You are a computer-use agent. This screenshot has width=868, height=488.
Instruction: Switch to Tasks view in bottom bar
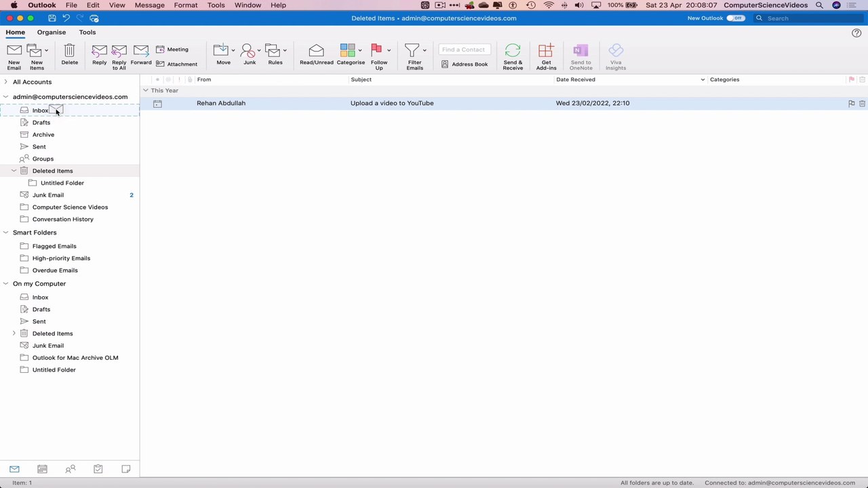[x=98, y=469]
